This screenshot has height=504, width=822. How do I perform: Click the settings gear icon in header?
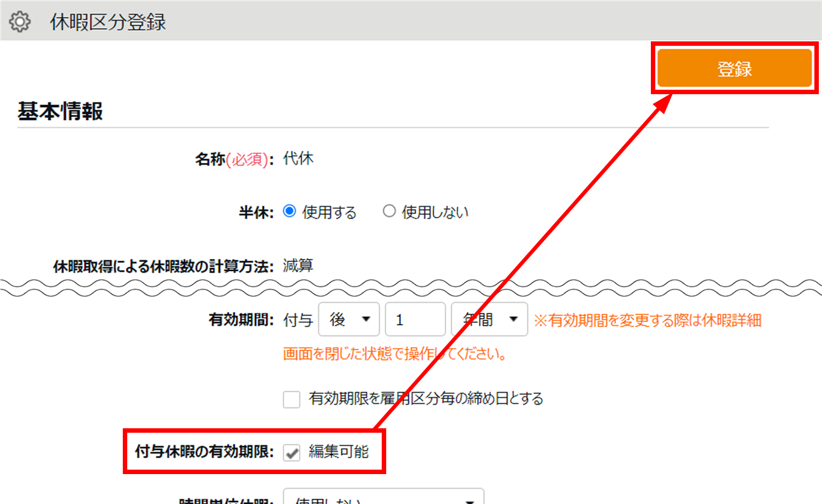pos(20,22)
